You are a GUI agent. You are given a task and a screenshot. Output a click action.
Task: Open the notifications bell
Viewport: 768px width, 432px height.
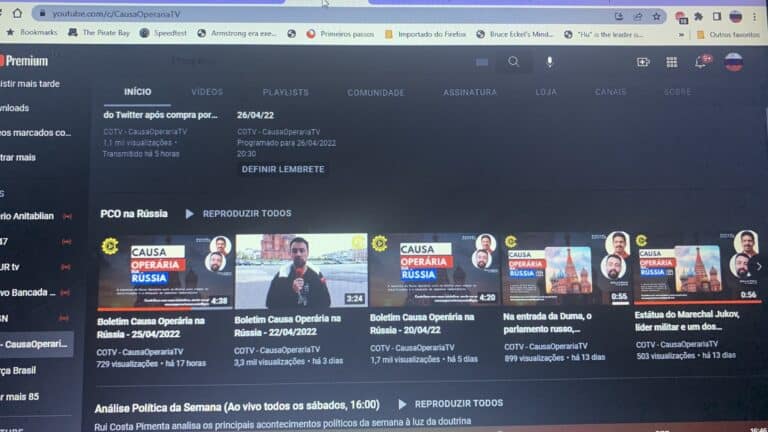[x=701, y=62]
